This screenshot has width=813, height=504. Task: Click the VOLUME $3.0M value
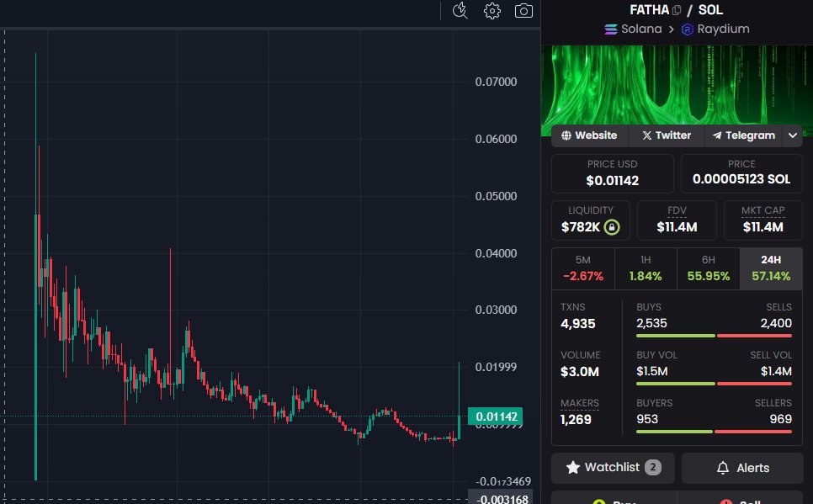coord(580,372)
